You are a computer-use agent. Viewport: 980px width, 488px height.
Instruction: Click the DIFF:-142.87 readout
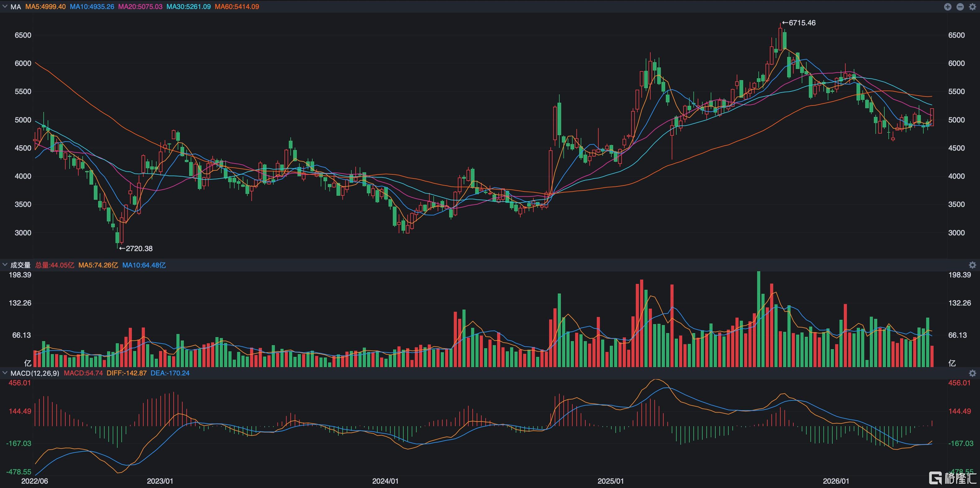127,373
